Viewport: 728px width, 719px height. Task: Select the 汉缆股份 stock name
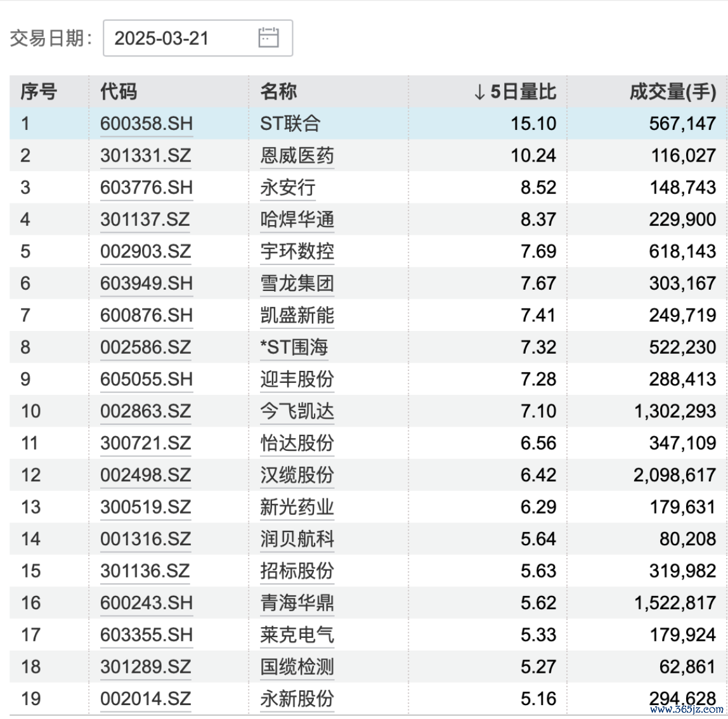click(297, 475)
